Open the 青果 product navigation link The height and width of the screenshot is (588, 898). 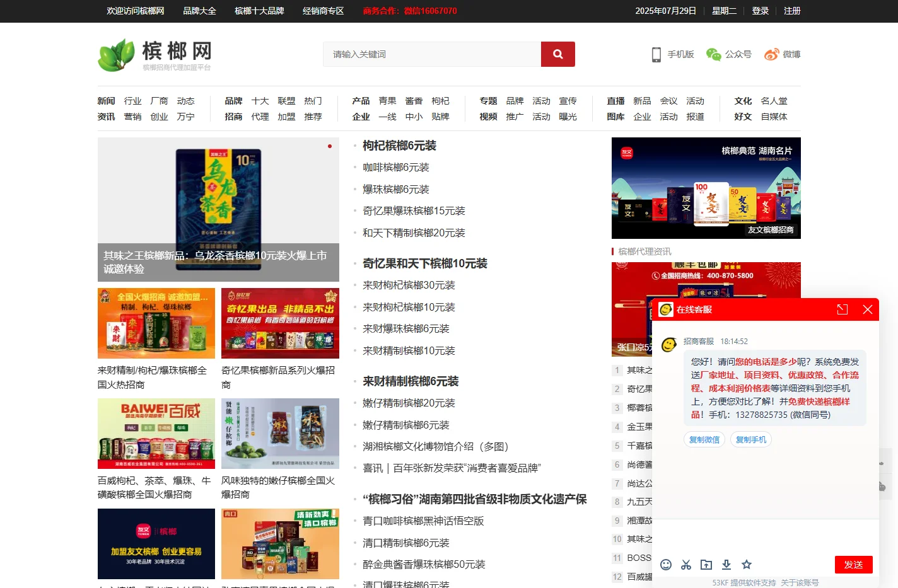click(387, 101)
